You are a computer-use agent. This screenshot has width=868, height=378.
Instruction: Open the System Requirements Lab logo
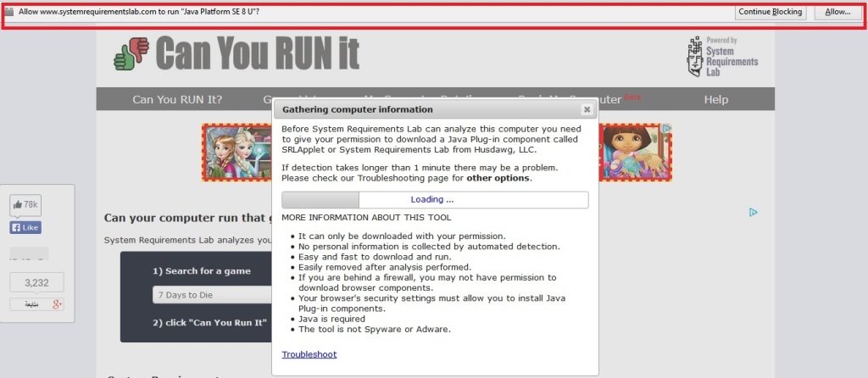(722, 57)
